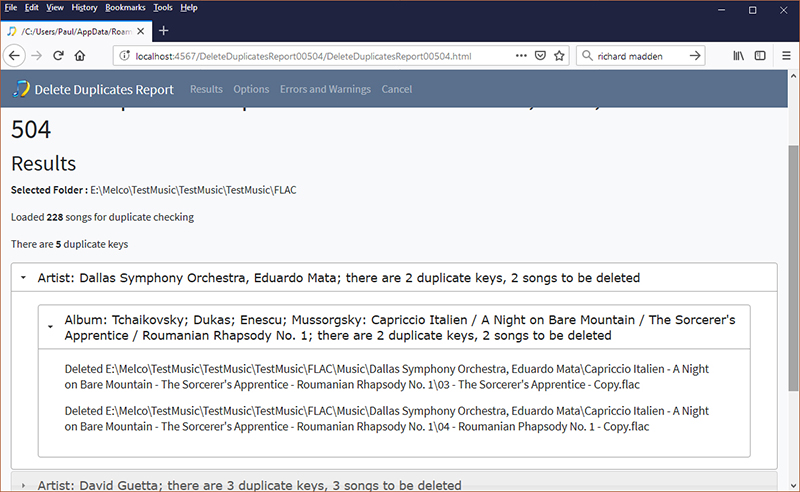
Task: Select deleted Sorcerer's Apprentice Copy.flac entry
Action: click(387, 377)
